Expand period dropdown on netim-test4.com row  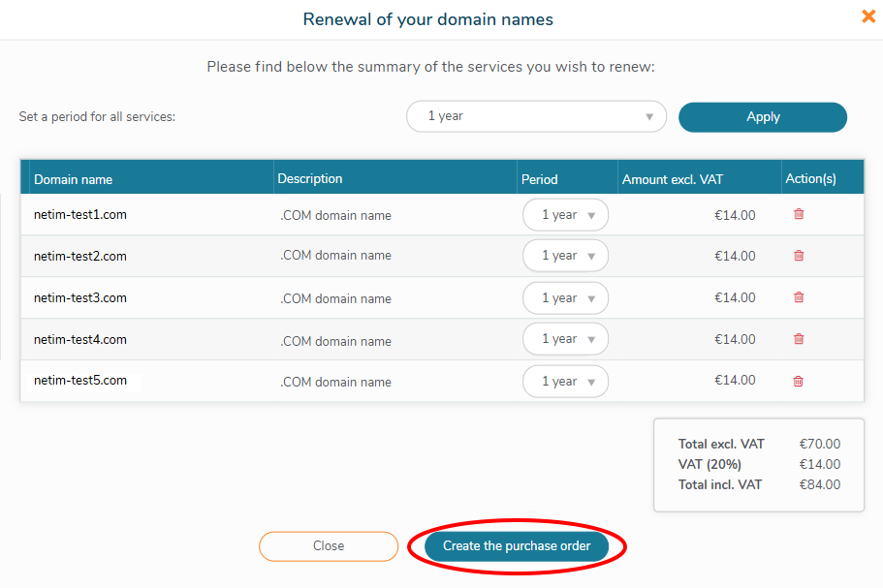pyautogui.click(x=565, y=339)
